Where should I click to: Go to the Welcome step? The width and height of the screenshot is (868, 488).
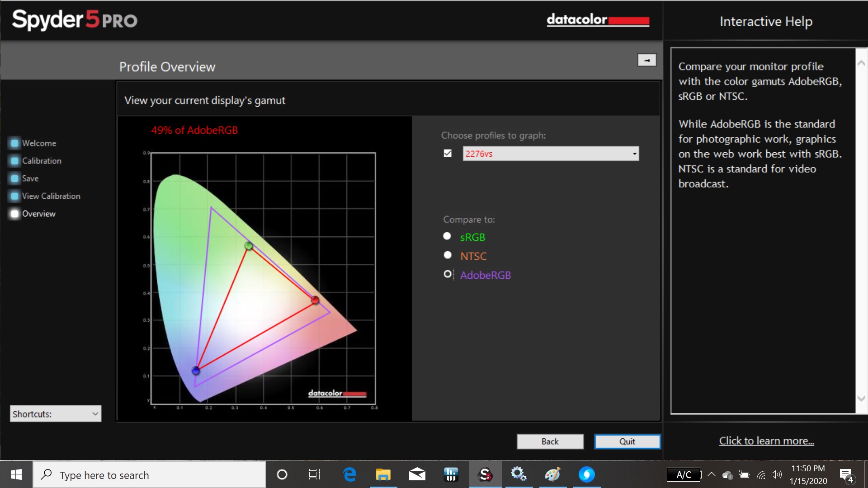pos(39,143)
